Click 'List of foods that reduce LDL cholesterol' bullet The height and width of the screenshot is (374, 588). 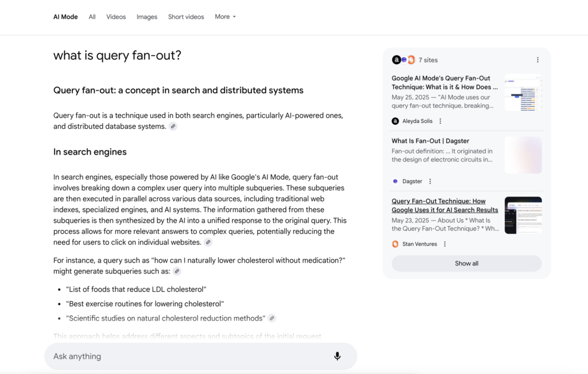coord(136,289)
